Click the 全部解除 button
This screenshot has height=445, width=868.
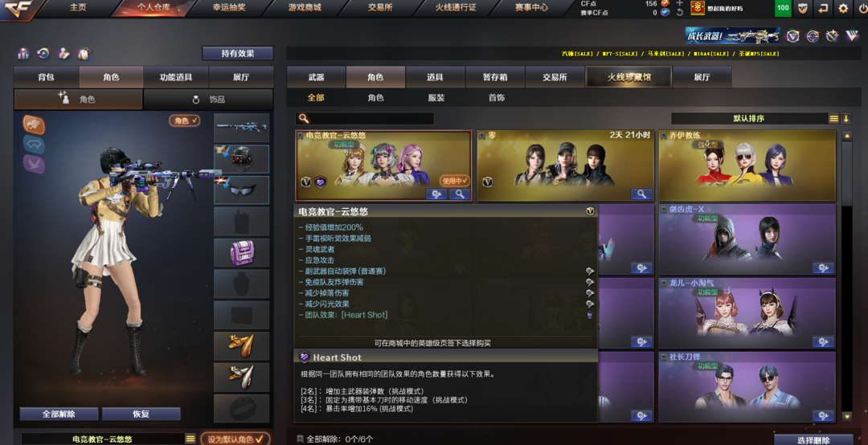(59, 414)
